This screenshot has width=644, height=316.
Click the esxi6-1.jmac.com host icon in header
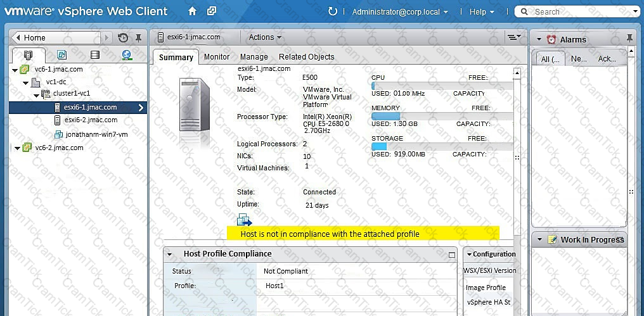click(x=161, y=37)
